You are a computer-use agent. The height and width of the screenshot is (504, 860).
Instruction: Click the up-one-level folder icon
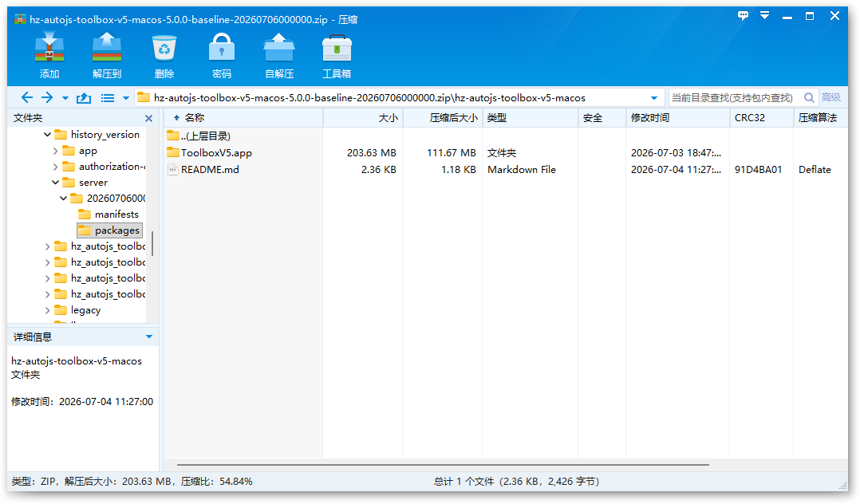[x=84, y=97]
